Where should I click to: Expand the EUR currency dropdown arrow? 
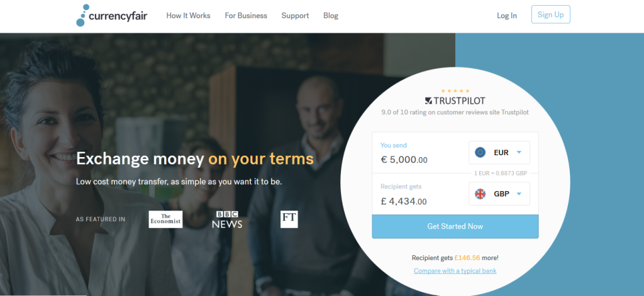click(519, 153)
